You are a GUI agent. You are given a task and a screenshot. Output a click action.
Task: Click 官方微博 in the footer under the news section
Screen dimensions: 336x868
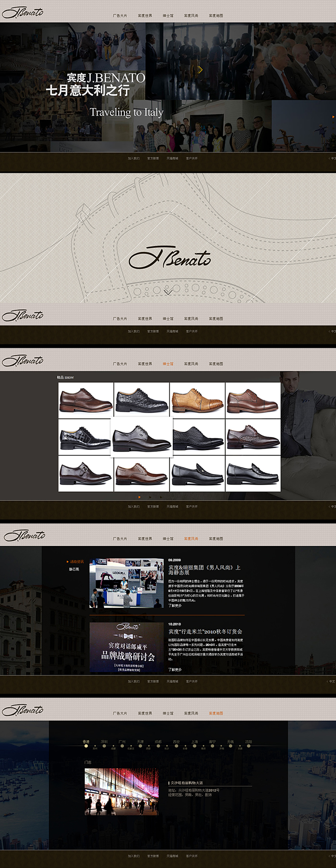153,681
